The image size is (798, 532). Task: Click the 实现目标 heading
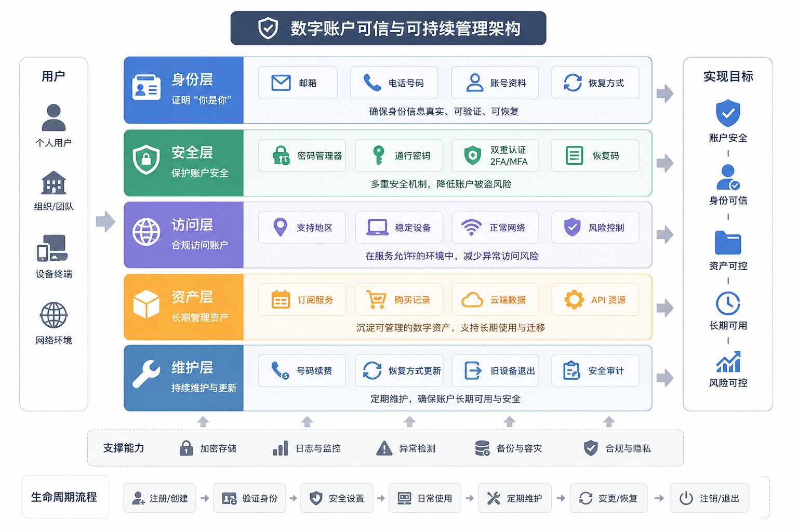pos(728,76)
